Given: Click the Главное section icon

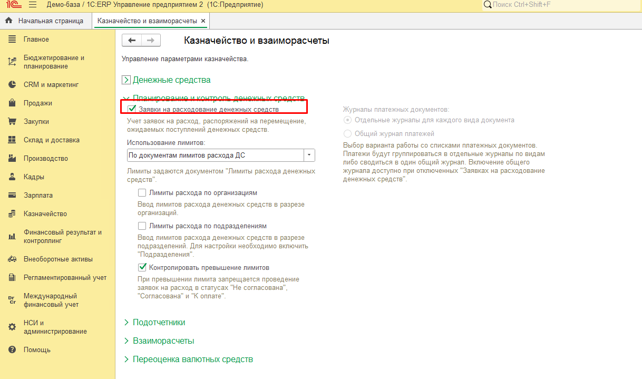Looking at the screenshot, I should [x=12, y=39].
